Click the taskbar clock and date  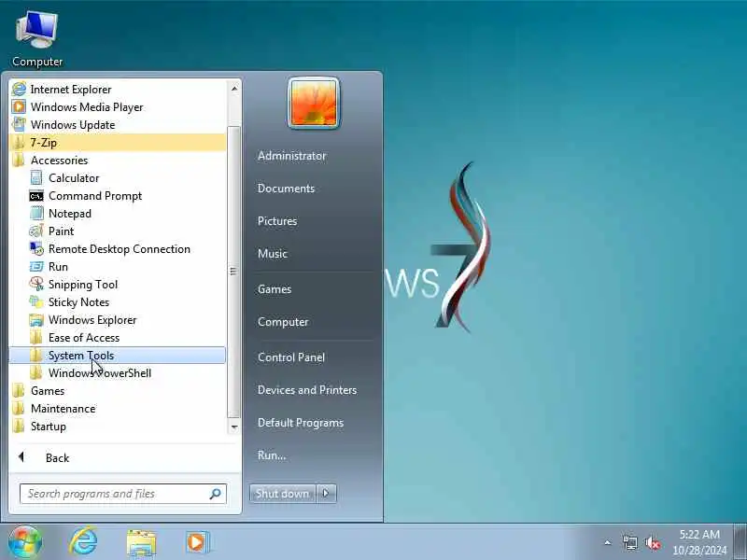(699, 542)
